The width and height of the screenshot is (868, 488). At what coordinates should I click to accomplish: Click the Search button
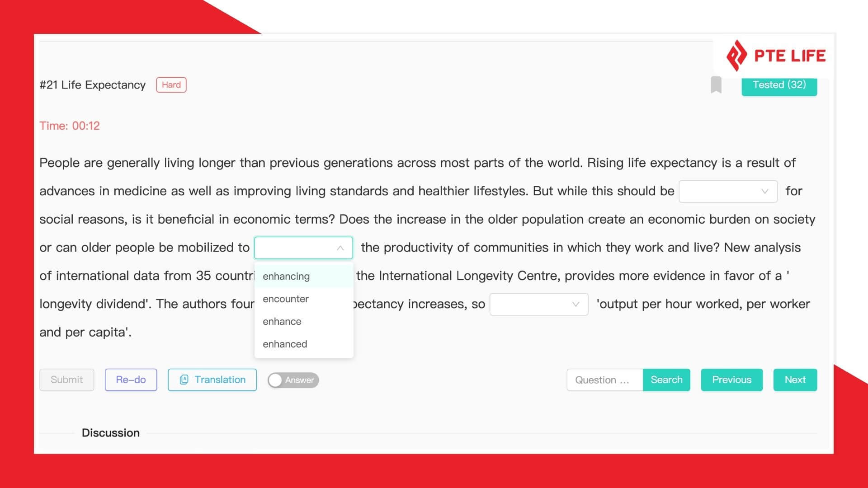coord(666,380)
